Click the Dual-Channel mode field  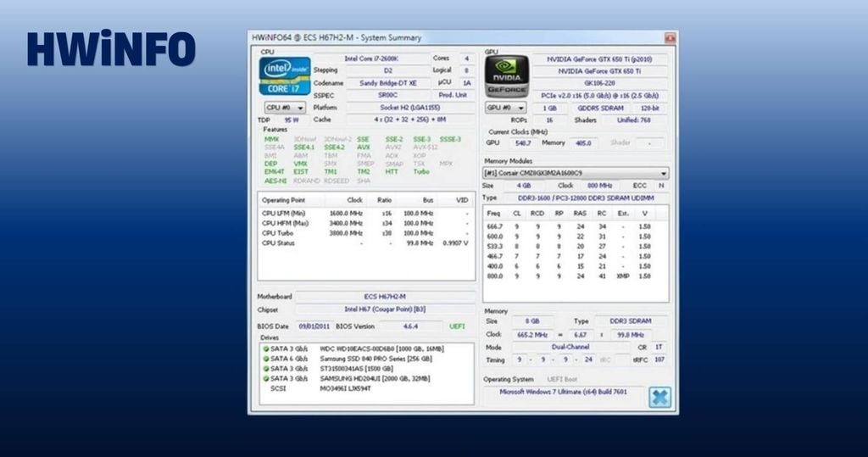pyautogui.click(x=570, y=348)
